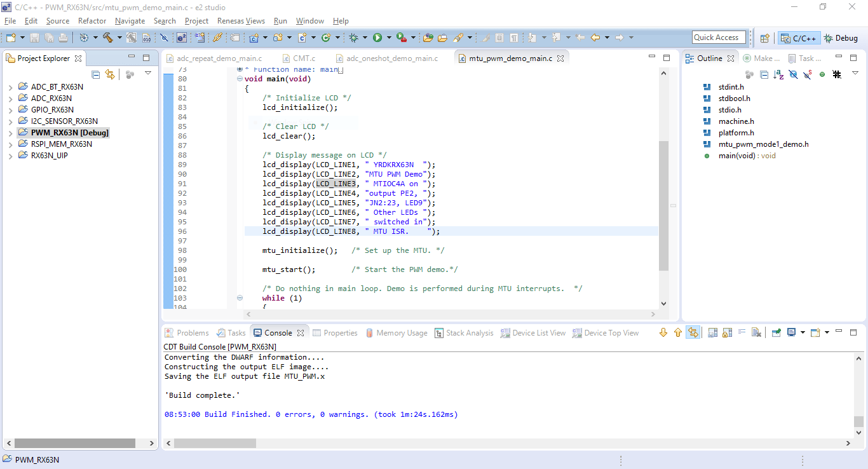Screen dimensions: 868x469
Task: Sort Outline entries alphabetically
Action: [778, 74]
